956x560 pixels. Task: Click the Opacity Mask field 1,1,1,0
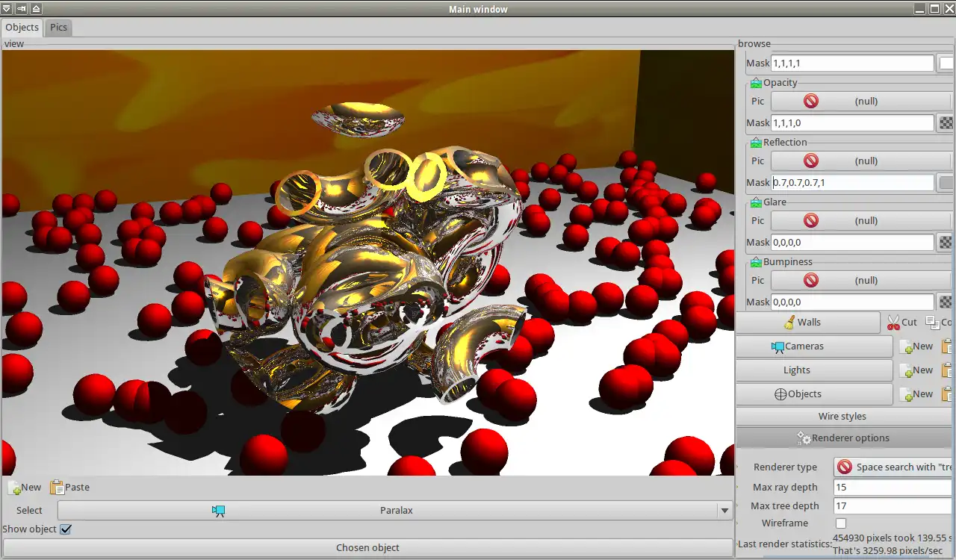coord(852,122)
